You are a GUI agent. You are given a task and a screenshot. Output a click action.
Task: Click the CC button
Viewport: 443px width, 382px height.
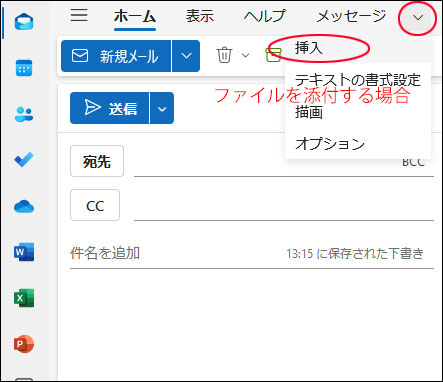(95, 205)
